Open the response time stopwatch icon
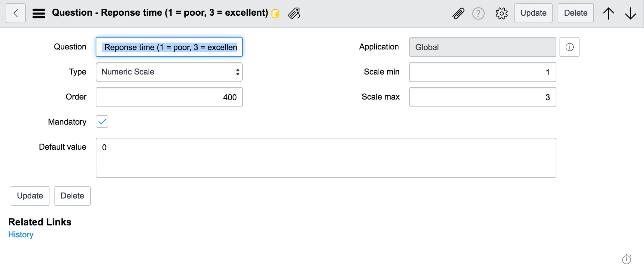The height and width of the screenshot is (268, 644). click(x=626, y=259)
